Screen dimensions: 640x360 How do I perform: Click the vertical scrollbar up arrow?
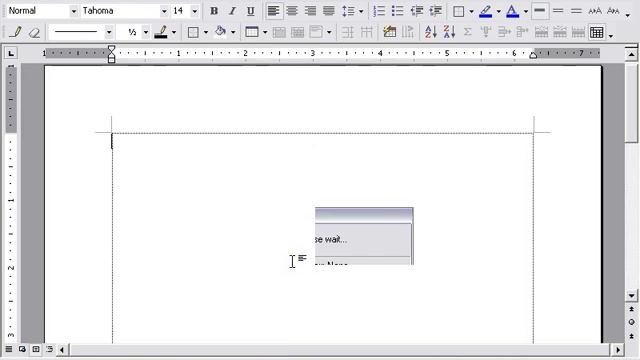631,54
